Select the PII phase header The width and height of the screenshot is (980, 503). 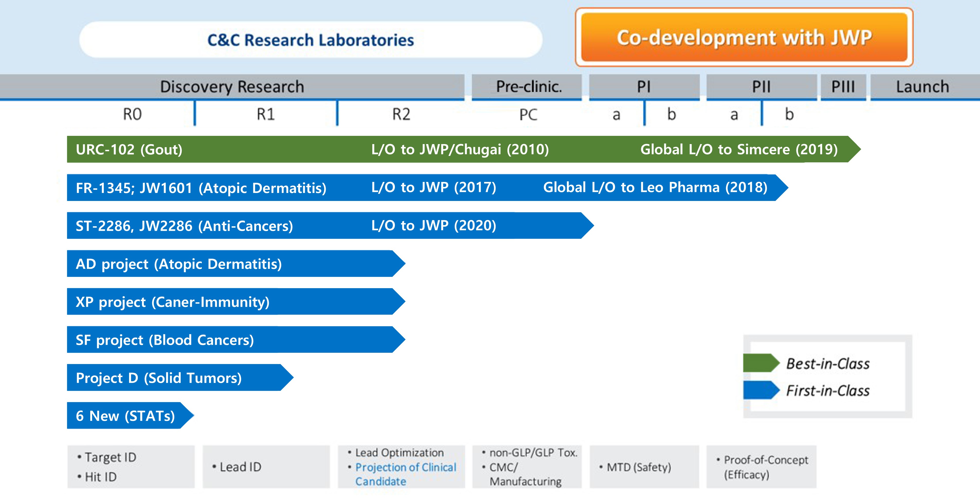[x=761, y=87]
